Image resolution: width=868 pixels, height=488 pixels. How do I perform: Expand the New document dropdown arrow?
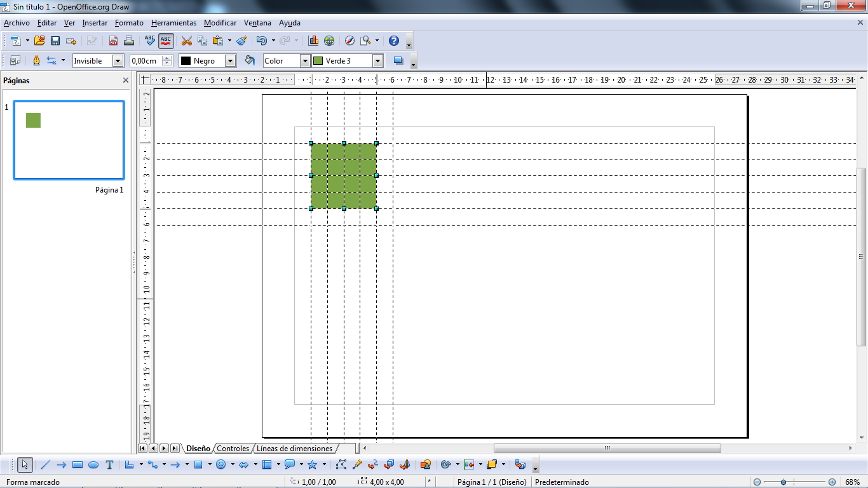[x=27, y=41]
